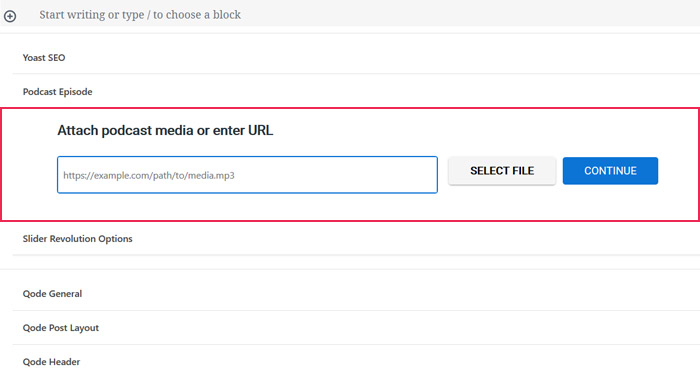The height and width of the screenshot is (375, 700).
Task: Select the 'Attach podcast media or enter URL' heading
Action: pyautogui.click(x=165, y=130)
